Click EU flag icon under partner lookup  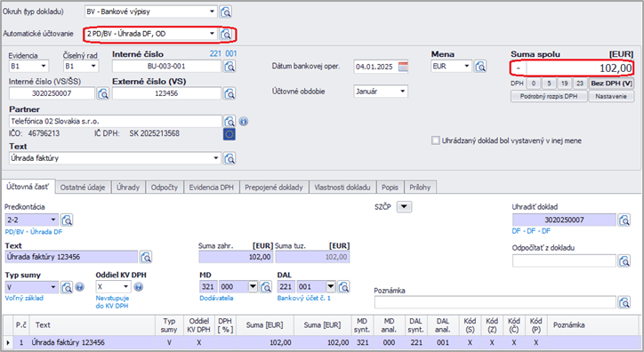click(x=229, y=134)
